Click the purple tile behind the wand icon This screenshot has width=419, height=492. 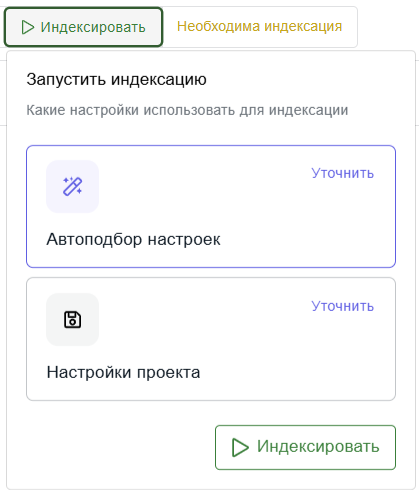[x=72, y=186]
